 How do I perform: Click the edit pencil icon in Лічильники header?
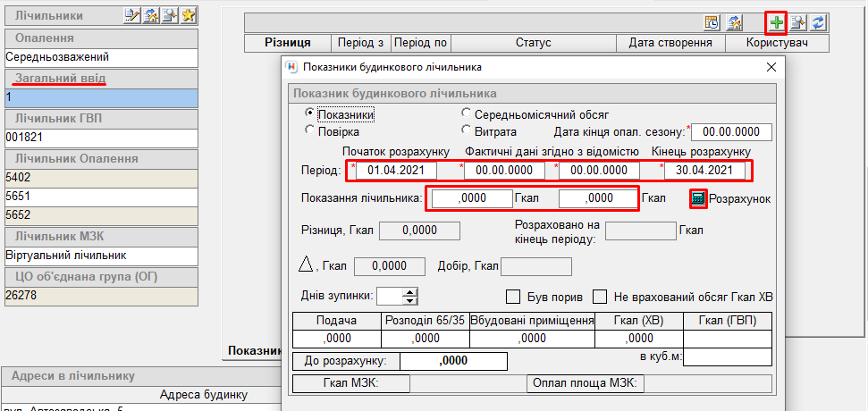coord(132,15)
